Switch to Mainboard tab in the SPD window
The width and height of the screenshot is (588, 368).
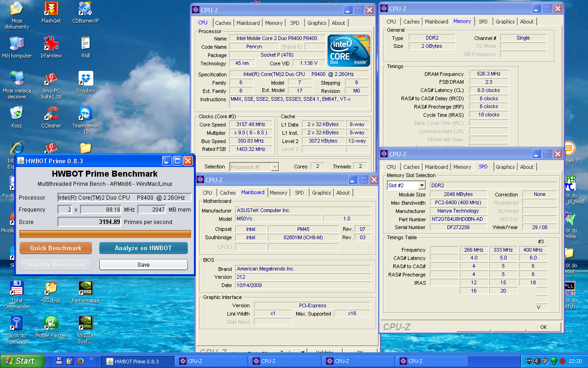436,167
